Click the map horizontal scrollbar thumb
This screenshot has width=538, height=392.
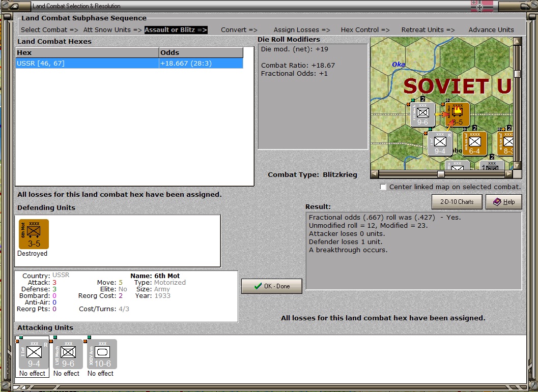point(441,174)
